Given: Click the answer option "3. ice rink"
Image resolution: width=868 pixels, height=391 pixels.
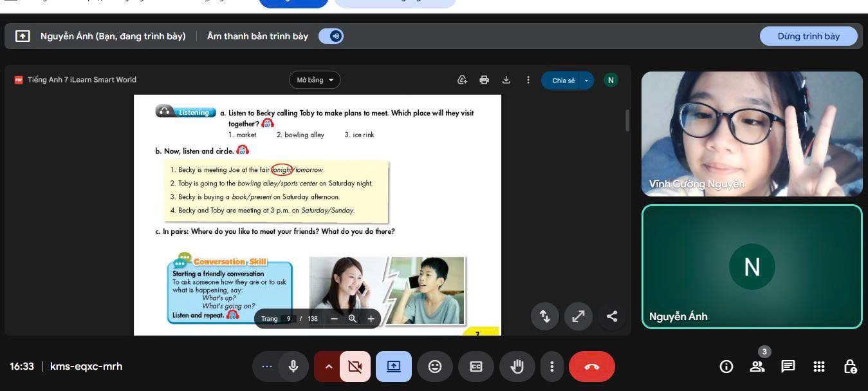Looking at the screenshot, I should point(359,135).
